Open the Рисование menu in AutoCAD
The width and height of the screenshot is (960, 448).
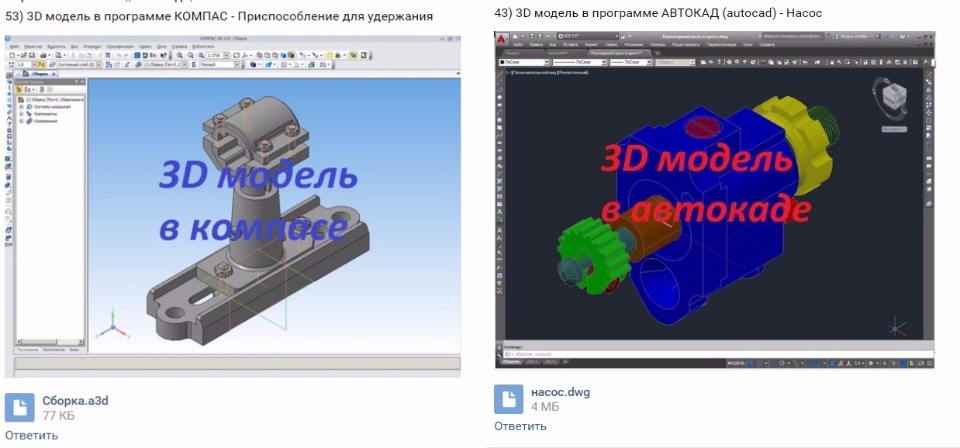point(634,45)
